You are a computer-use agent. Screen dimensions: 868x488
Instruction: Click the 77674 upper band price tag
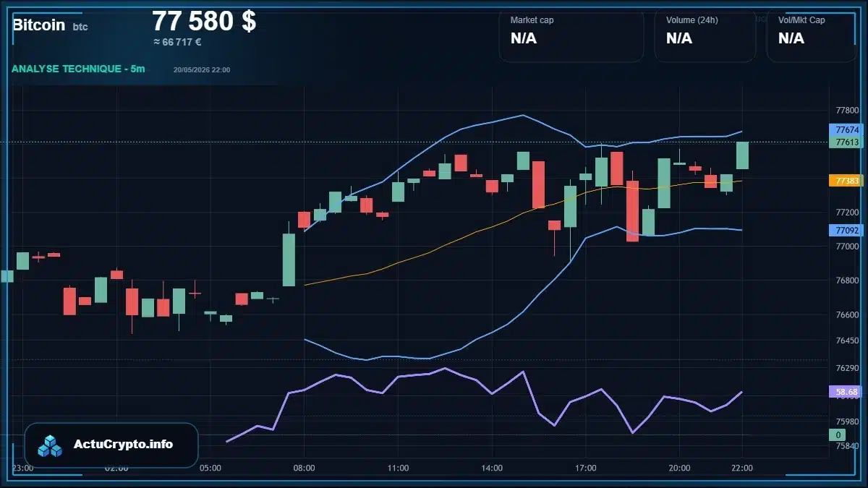(846, 130)
